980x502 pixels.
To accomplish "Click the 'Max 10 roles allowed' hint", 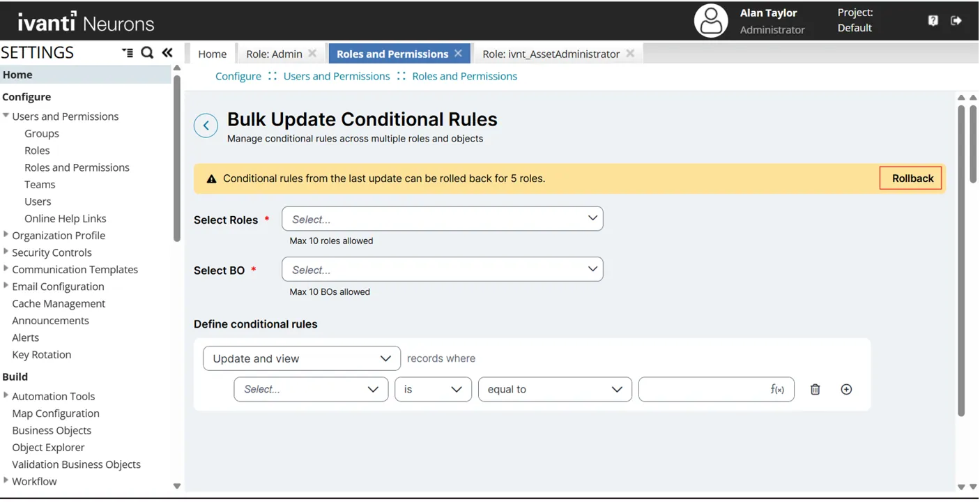I will [331, 241].
